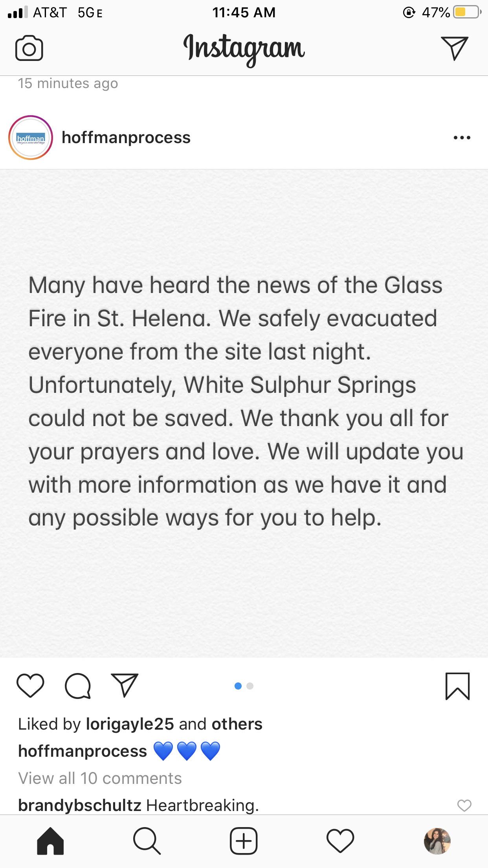Open comments with speech bubble icon
Screen dimensions: 488x868
click(78, 686)
